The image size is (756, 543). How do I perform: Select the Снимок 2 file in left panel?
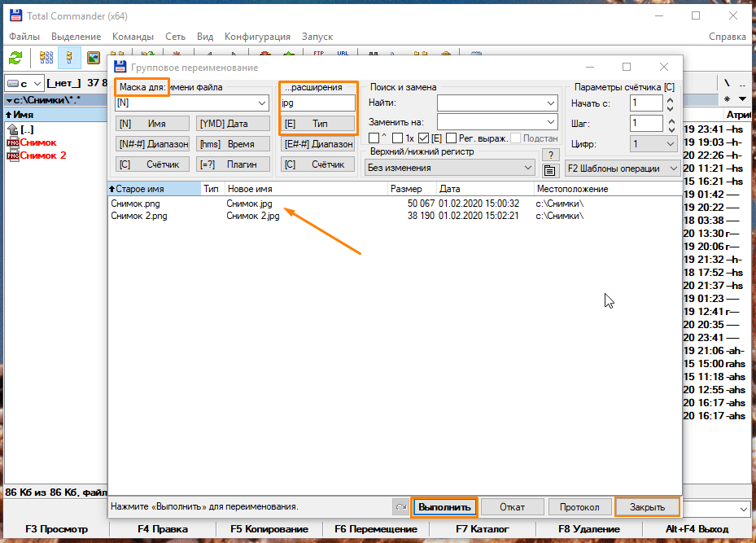pos(37,155)
